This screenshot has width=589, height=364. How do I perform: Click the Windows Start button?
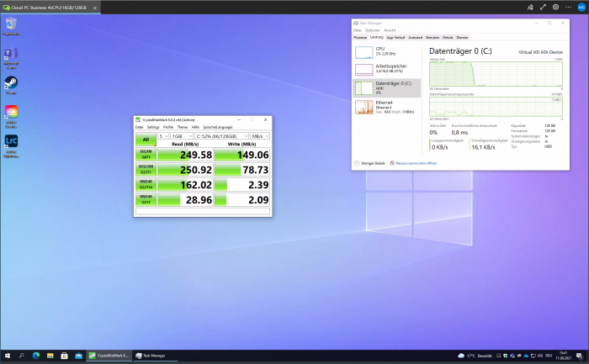coord(7,356)
